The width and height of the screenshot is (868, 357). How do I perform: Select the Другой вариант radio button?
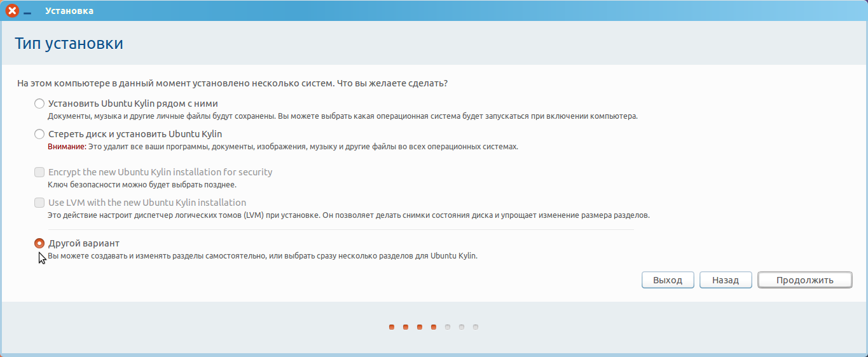click(39, 243)
